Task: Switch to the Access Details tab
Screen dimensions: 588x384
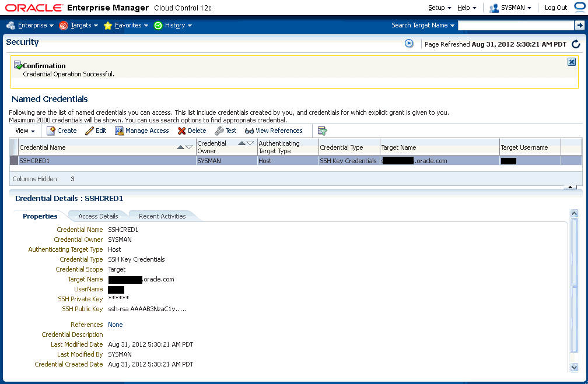Action: click(98, 216)
